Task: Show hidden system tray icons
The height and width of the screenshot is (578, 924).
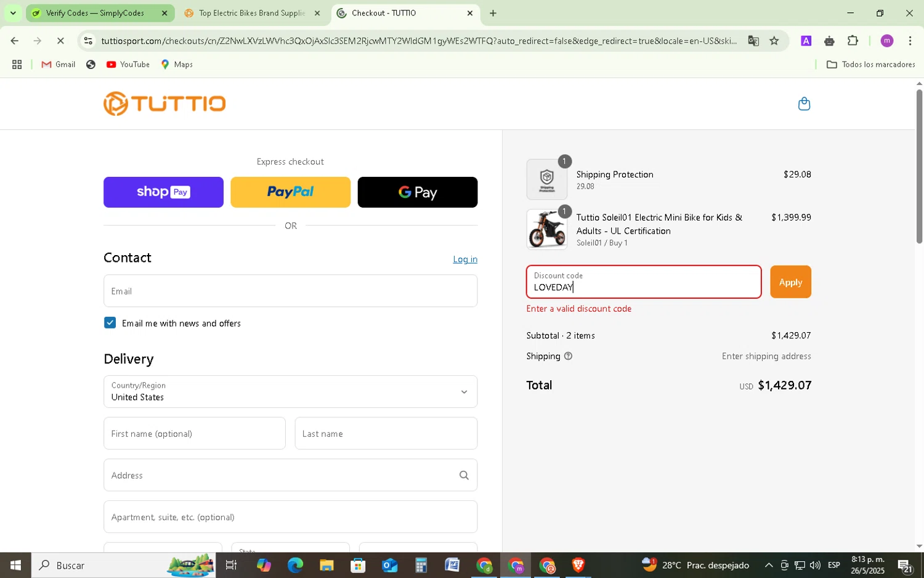Action: click(x=768, y=565)
